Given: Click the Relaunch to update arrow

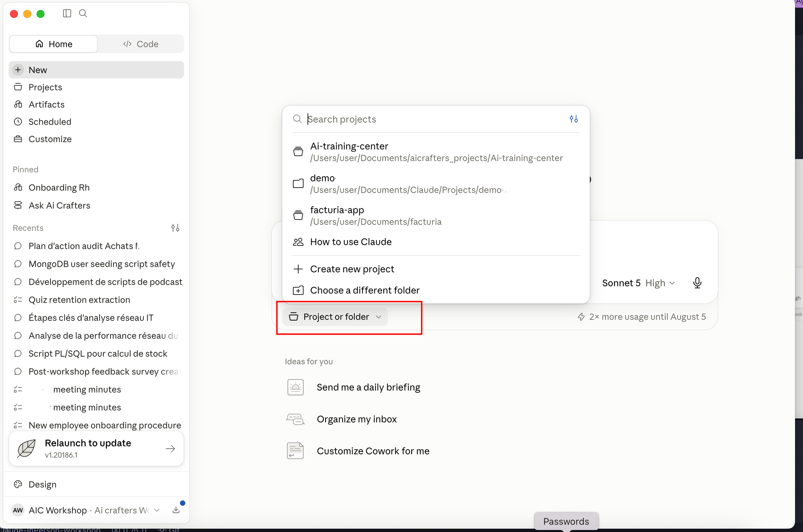Looking at the screenshot, I should [171, 449].
